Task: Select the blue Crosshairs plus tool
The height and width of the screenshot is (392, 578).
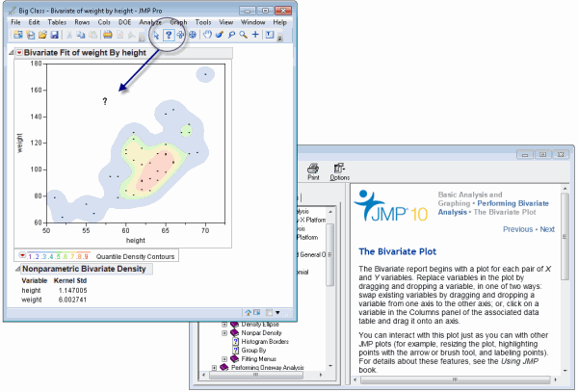Action: click(255, 35)
